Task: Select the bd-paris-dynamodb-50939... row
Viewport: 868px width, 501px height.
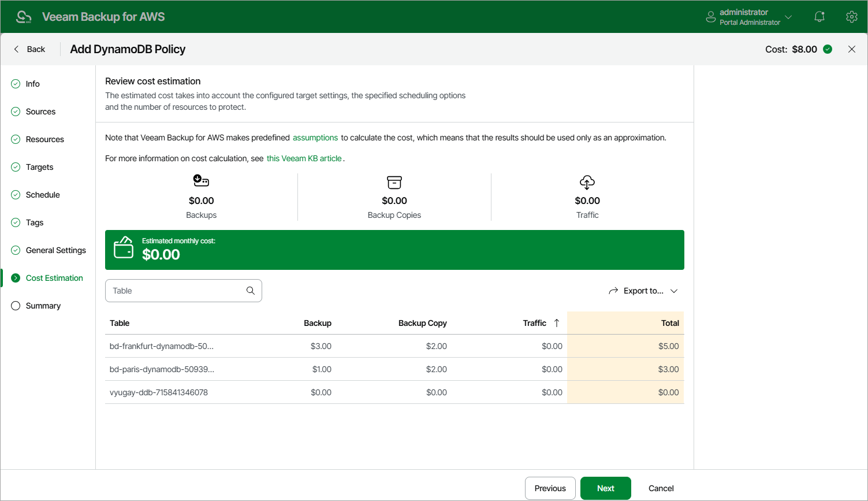Action: (394, 369)
